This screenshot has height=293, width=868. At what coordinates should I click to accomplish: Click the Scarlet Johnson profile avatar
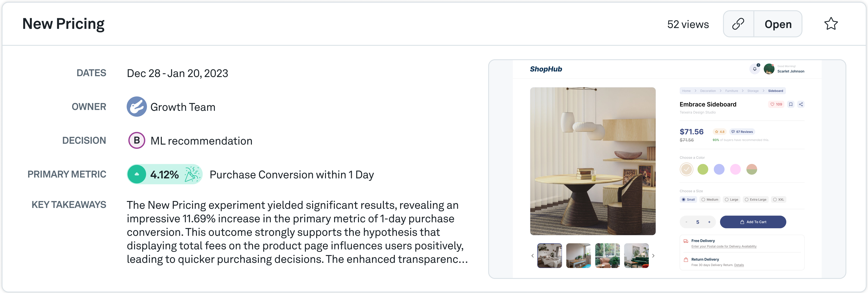click(769, 69)
